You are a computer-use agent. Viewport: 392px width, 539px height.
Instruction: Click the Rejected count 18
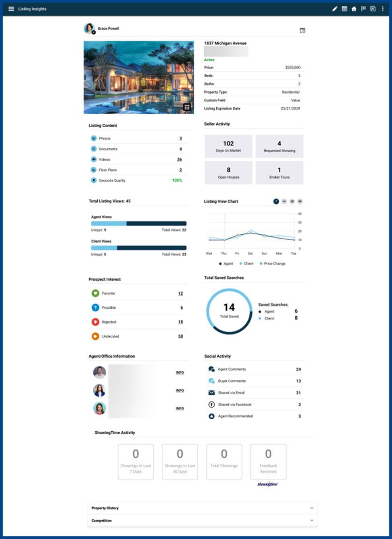coord(181,322)
